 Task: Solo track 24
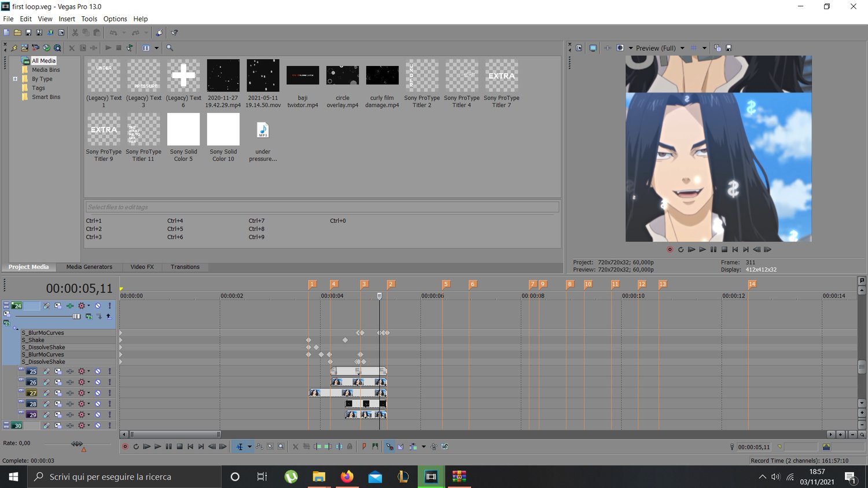(x=109, y=306)
